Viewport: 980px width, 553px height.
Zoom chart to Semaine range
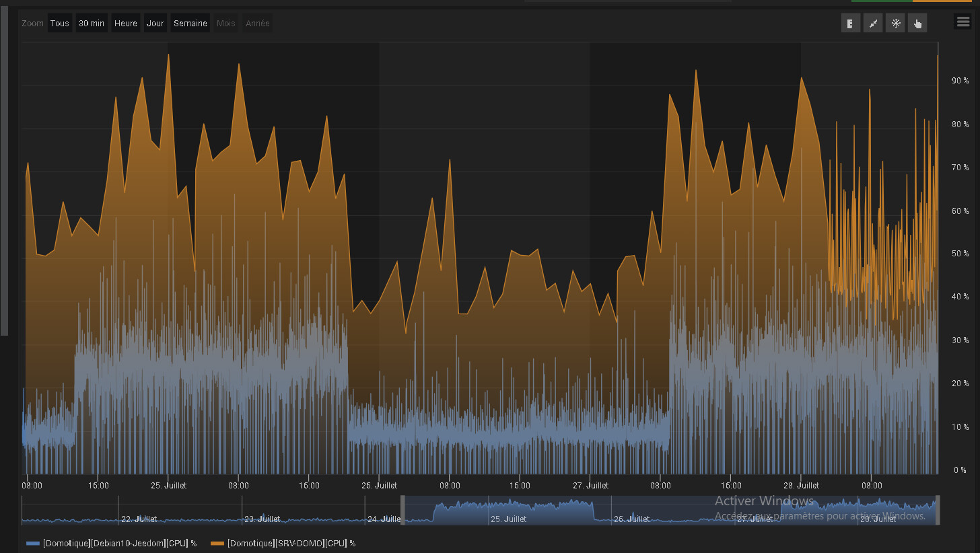pyautogui.click(x=190, y=24)
